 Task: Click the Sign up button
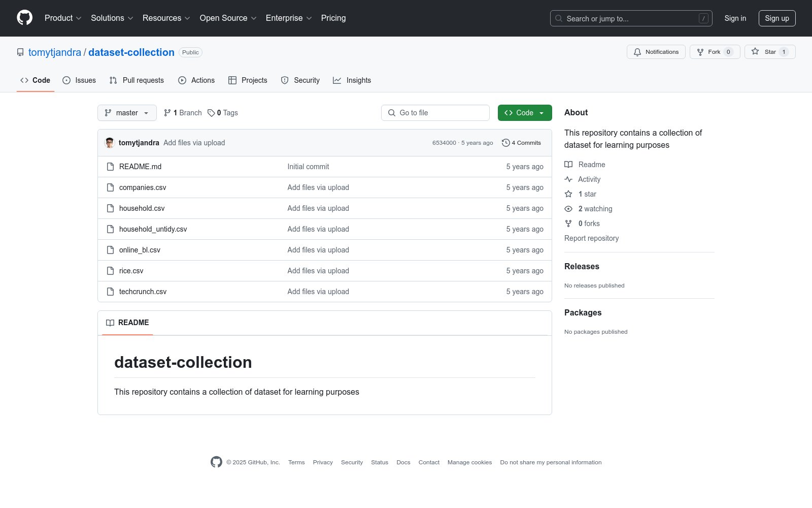[777, 18]
